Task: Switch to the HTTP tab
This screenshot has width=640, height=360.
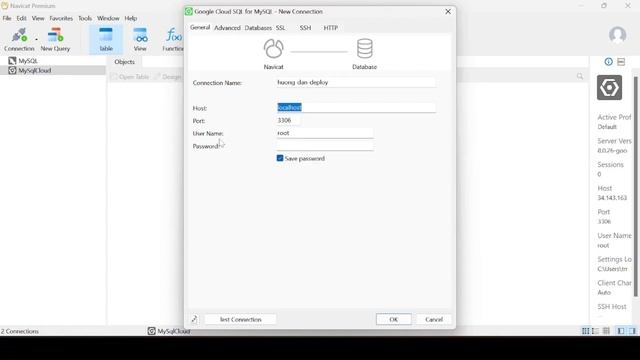Action: pos(331,28)
